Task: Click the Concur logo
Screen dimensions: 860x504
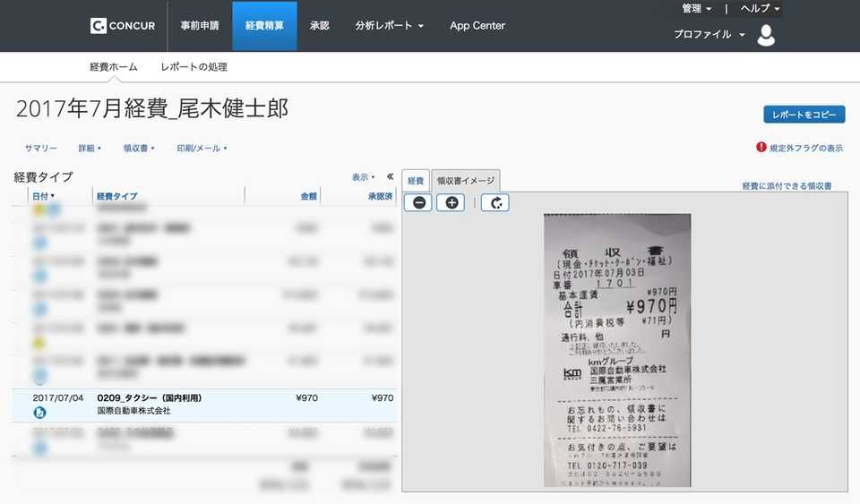Action: point(122,26)
